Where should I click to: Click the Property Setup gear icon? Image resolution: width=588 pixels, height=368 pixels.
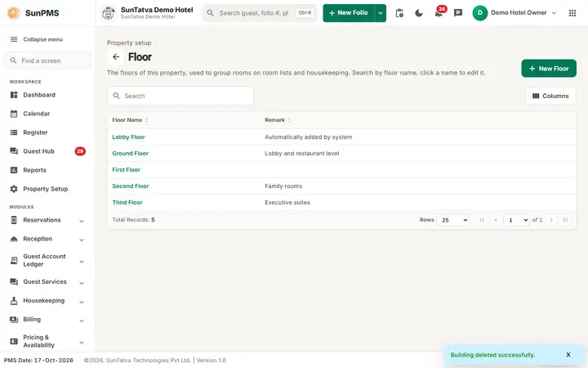point(14,189)
